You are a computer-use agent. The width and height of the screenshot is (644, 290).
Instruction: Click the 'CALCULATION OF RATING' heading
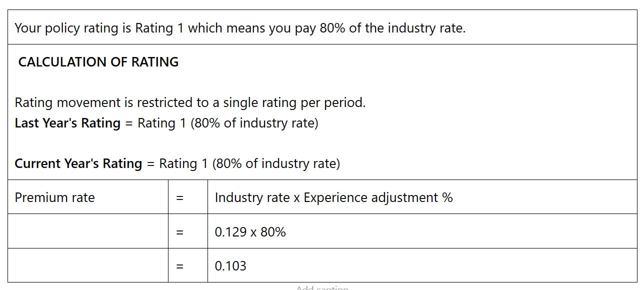click(98, 62)
